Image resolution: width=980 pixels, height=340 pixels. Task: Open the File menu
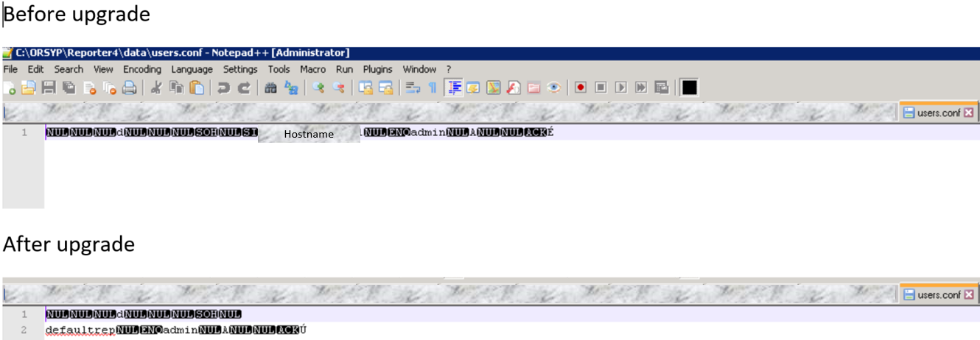[10, 69]
